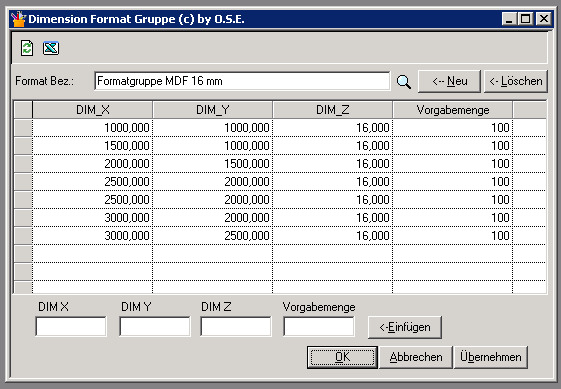
Task: Click the Format Bez. text field
Action: pos(242,81)
